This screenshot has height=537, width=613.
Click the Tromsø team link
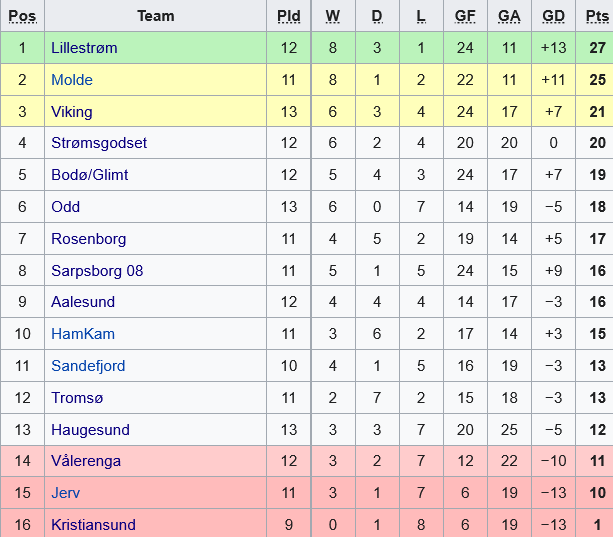pyautogui.click(x=77, y=398)
